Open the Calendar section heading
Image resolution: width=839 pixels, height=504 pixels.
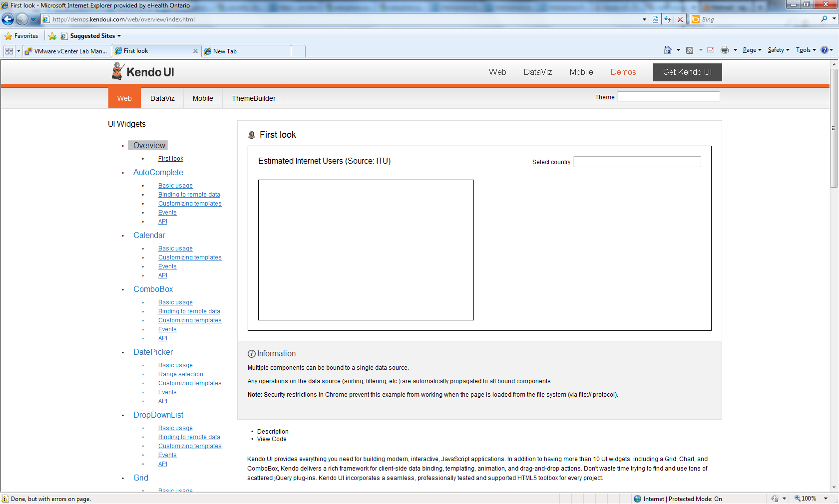(x=149, y=235)
